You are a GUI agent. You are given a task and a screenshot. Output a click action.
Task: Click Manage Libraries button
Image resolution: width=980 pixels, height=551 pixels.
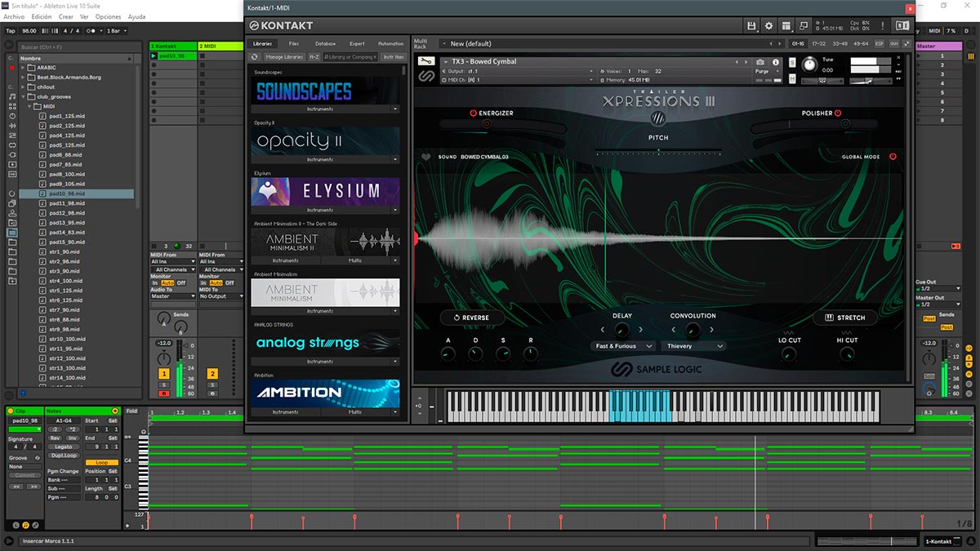pos(284,57)
